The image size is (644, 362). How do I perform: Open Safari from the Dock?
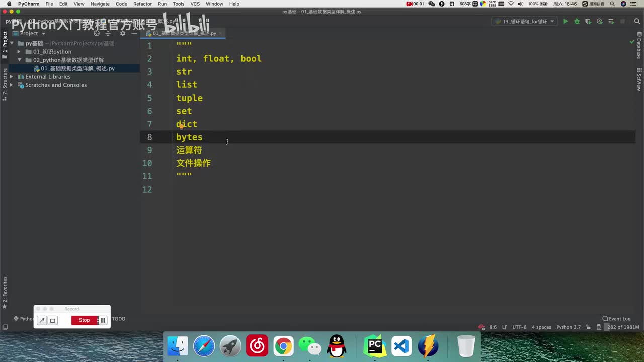(x=204, y=346)
